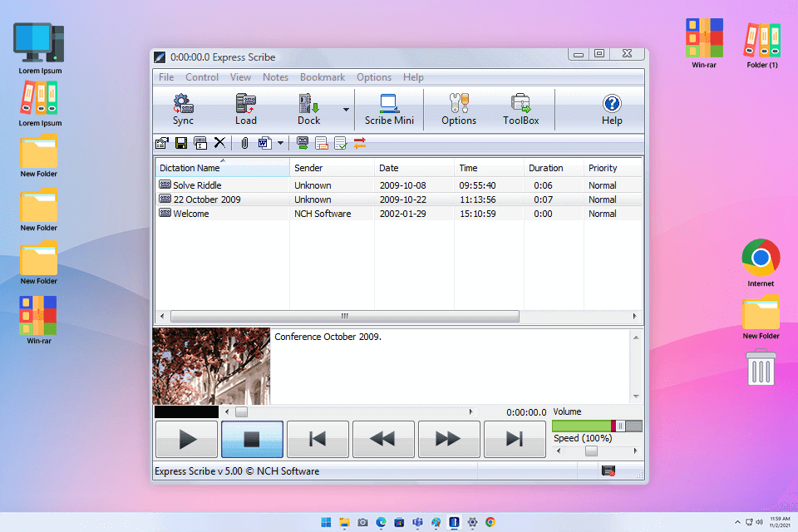Expand the Dock dropdown arrow
Screen dimensions: 798x532
pyautogui.click(x=346, y=110)
